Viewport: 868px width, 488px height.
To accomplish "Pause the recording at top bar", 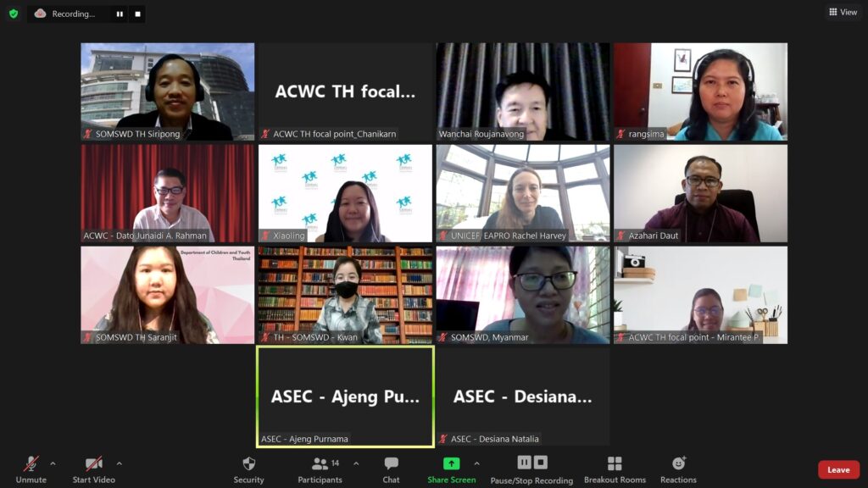I will [120, 14].
